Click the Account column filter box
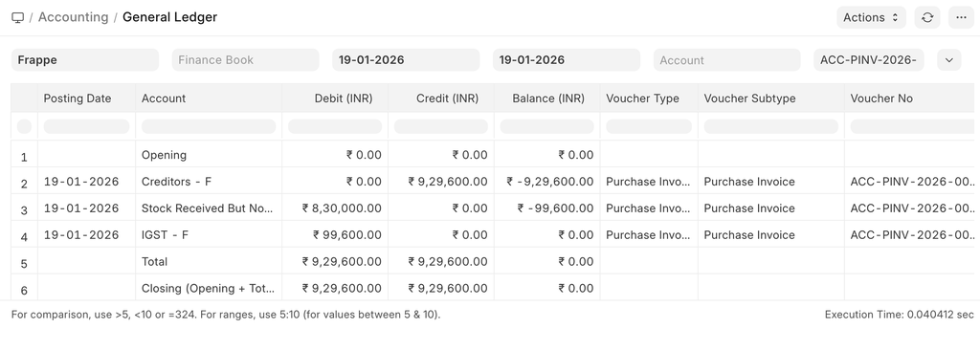 pos(209,126)
